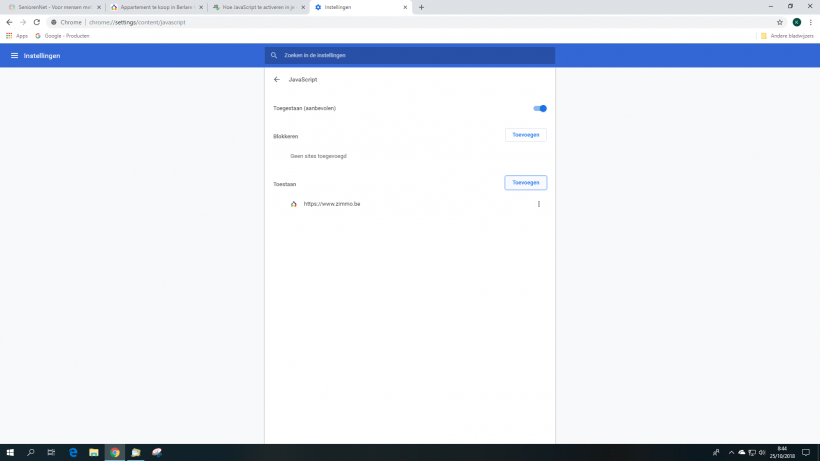This screenshot has width=820, height=461.
Task: Click Toevoegen next to Blokkeren
Action: (525, 135)
